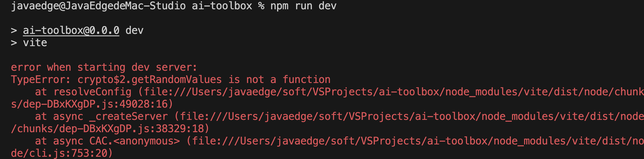644x159 pixels.
Task: Click the 'at async CAC.<anonymous>' frame
Action: click(x=107, y=141)
